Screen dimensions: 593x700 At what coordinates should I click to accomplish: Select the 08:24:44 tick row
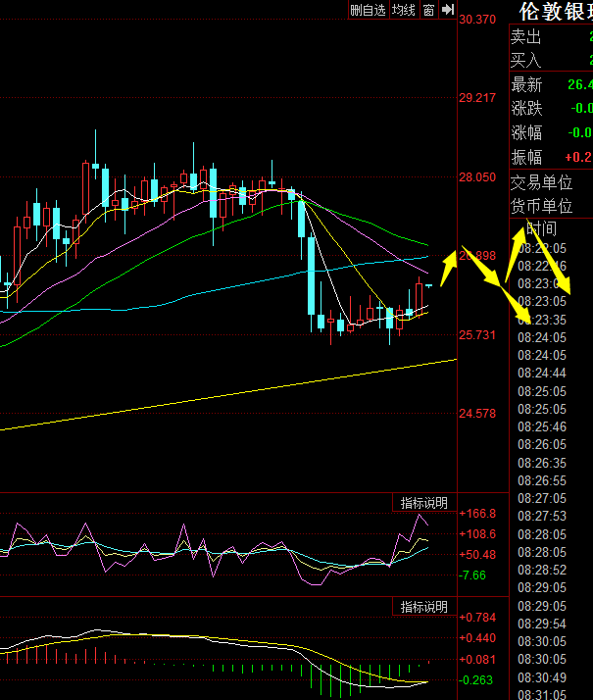coord(542,373)
